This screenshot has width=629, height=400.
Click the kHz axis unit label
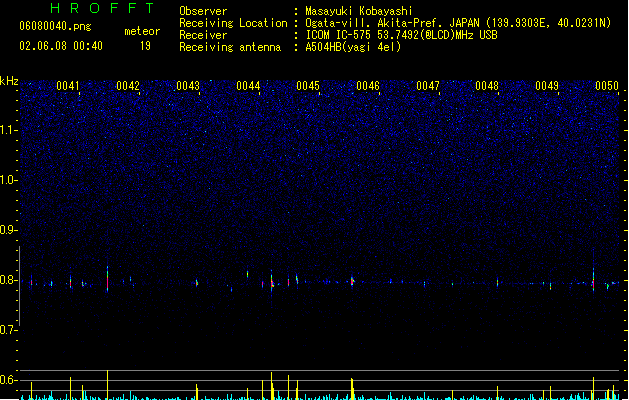click(9, 81)
